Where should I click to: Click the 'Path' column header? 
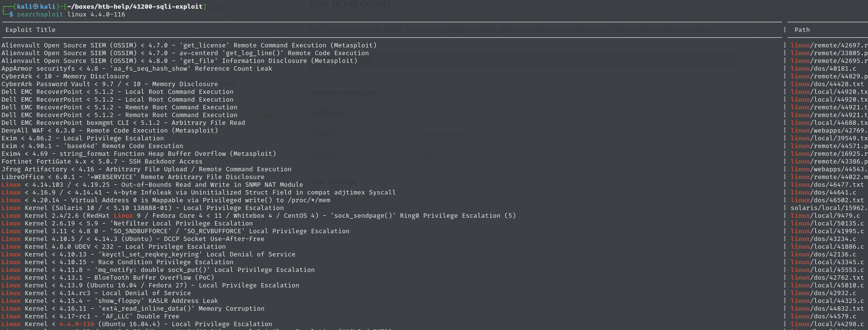coord(802,30)
